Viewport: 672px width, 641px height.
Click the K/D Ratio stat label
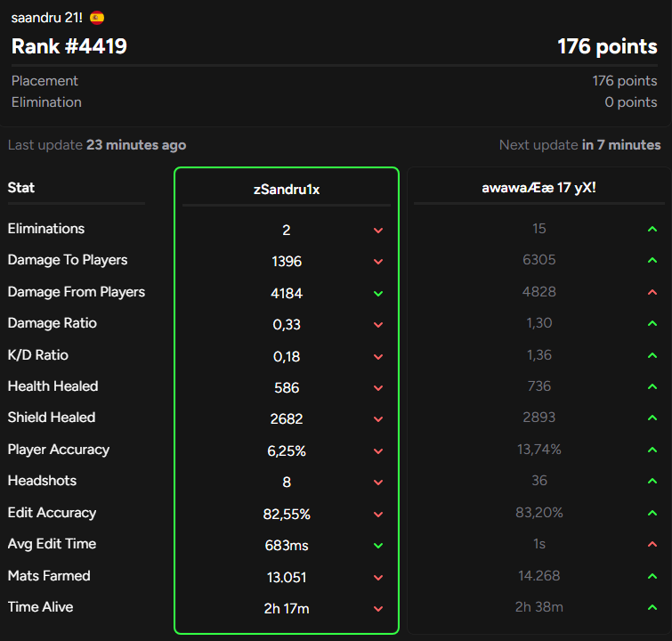37,355
